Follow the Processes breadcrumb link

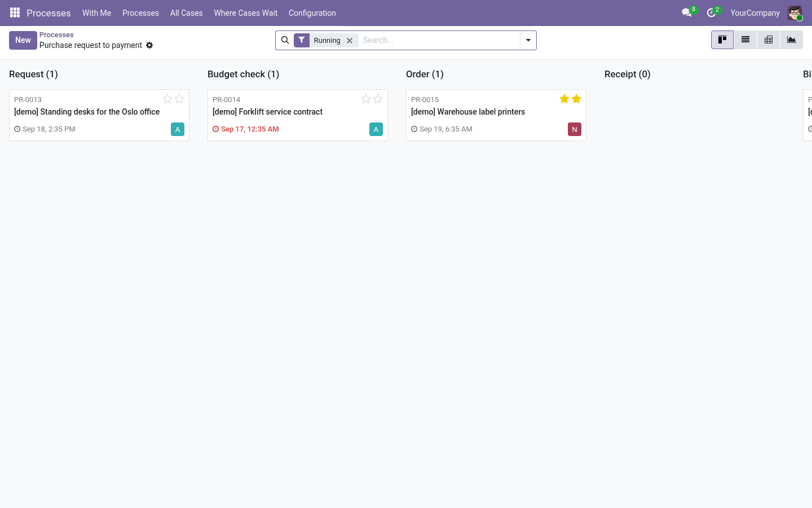[x=56, y=35]
